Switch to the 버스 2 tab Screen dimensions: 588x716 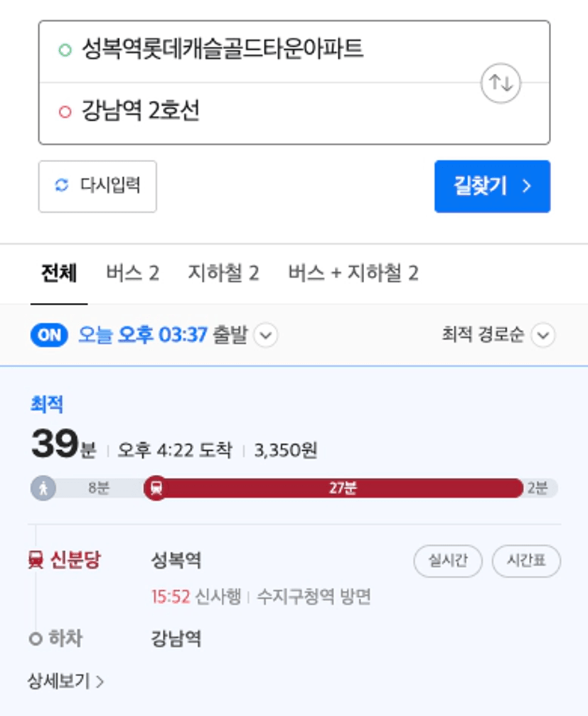click(132, 273)
